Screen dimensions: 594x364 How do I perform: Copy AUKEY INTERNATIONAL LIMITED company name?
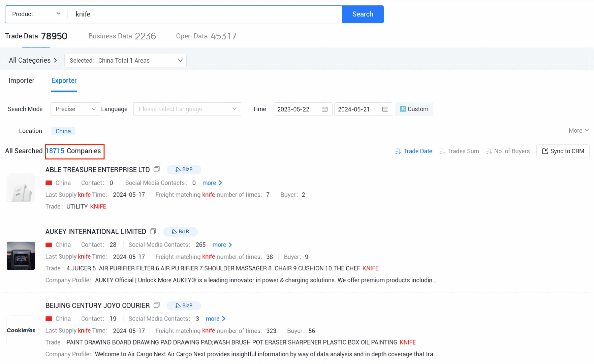coord(153,231)
